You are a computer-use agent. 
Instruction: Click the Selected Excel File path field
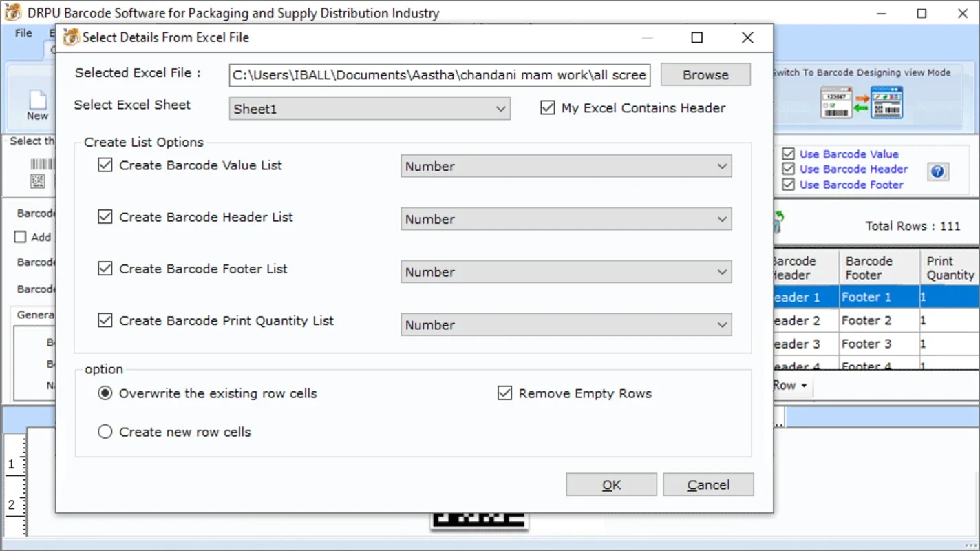click(x=440, y=75)
